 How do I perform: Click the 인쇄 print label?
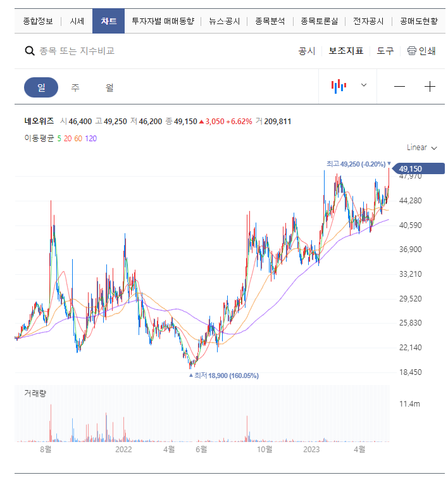click(x=427, y=51)
